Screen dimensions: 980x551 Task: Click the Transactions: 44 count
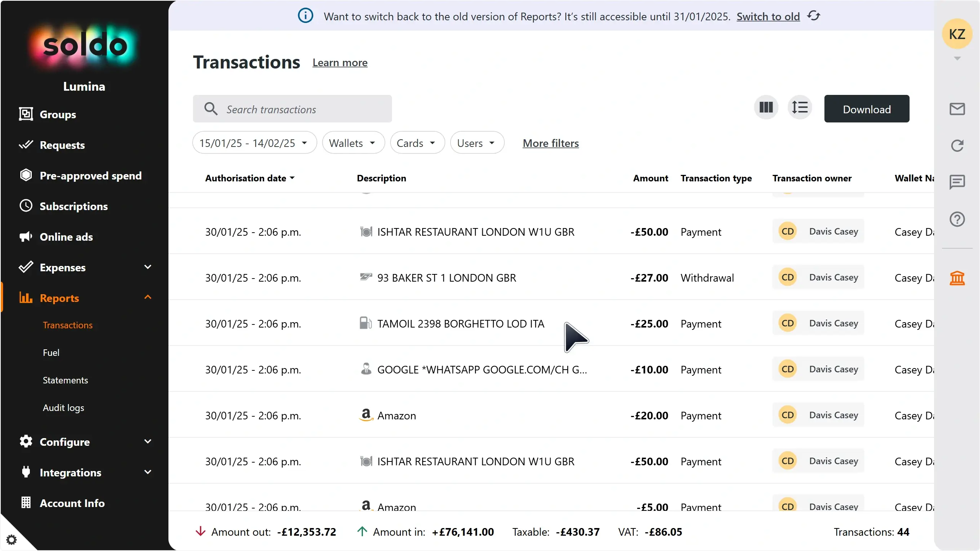click(x=871, y=532)
